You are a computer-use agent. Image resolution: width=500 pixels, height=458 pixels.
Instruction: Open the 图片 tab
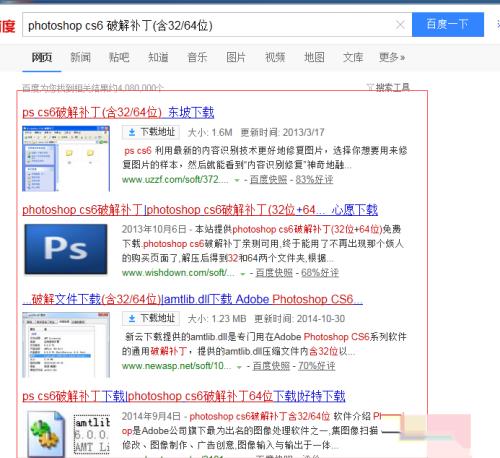click(x=236, y=57)
